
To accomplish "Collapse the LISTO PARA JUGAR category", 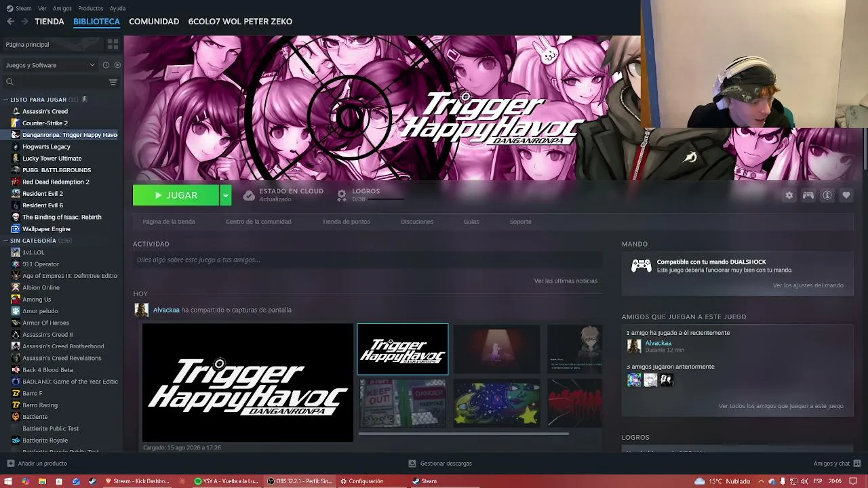I will click(6, 100).
